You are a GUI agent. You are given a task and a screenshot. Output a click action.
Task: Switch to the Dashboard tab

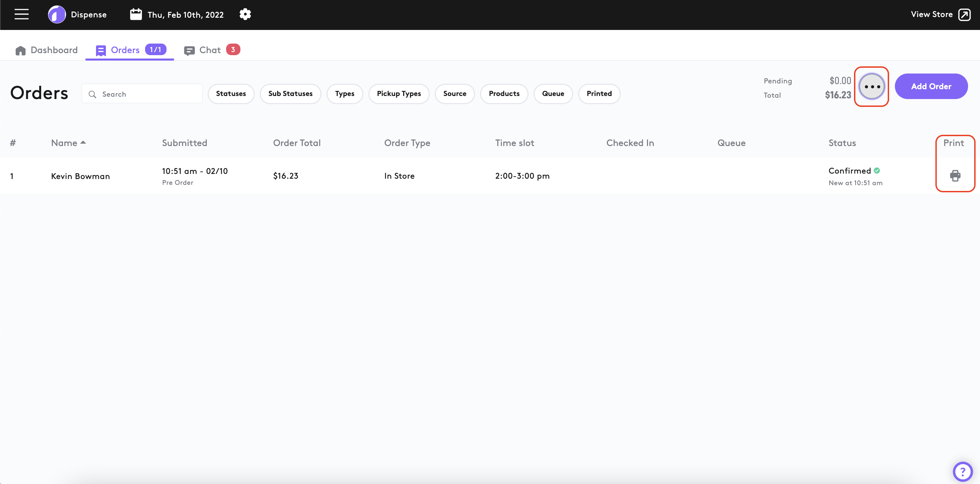pos(46,50)
